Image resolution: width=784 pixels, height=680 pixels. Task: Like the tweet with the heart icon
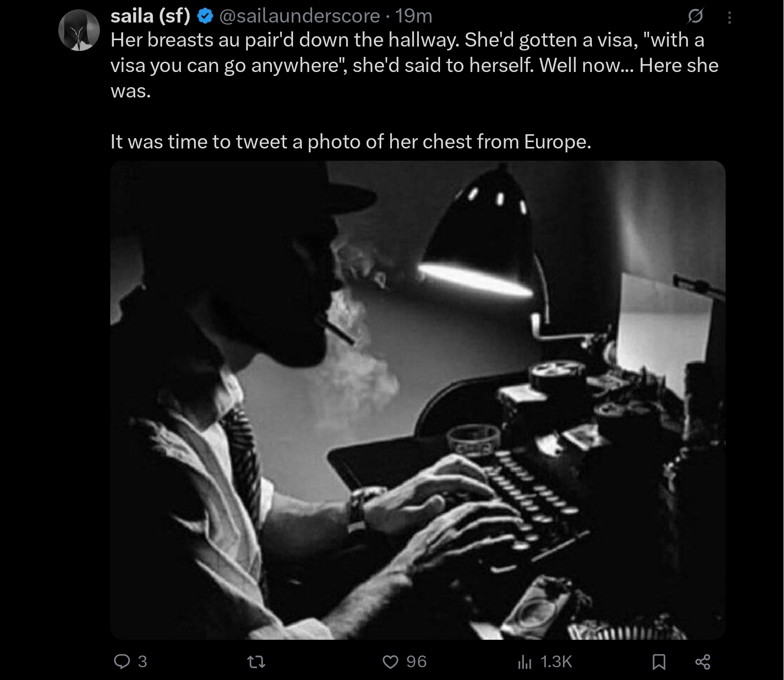tap(391, 662)
